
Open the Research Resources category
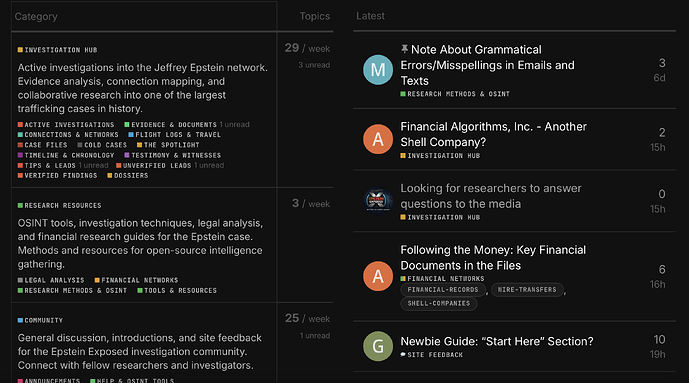59,206
